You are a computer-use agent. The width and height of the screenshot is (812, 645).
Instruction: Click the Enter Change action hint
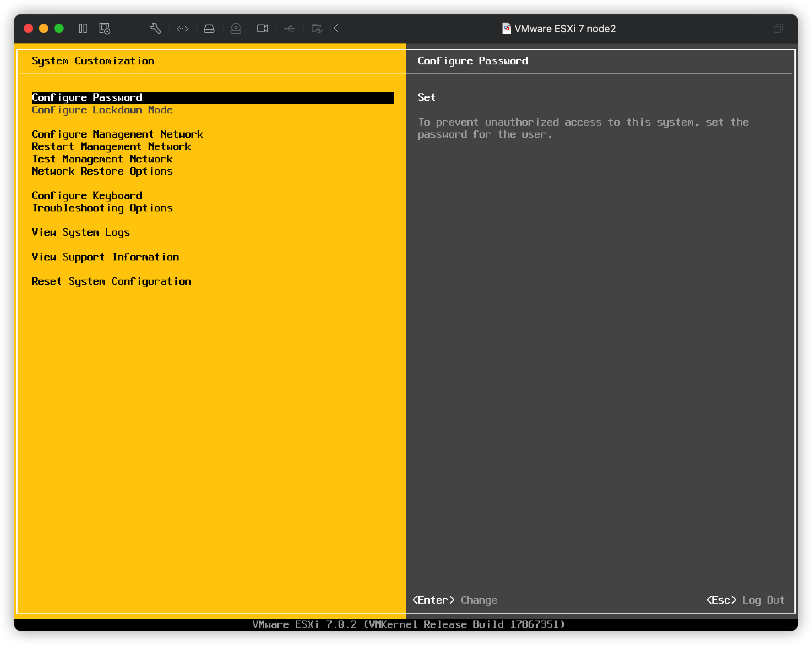[x=454, y=600]
